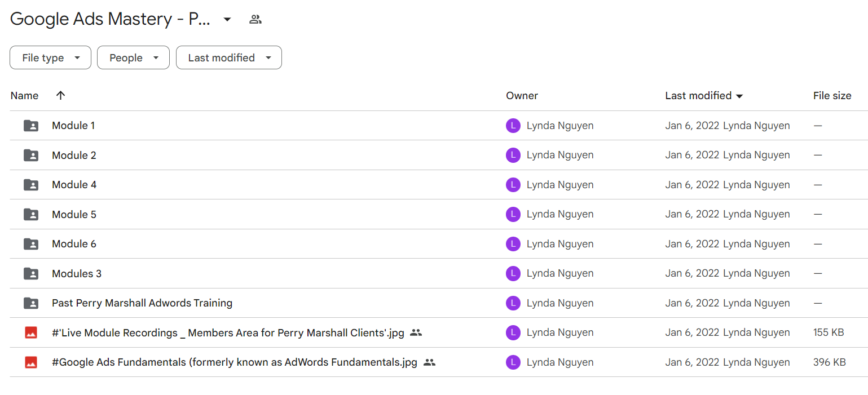Viewport: 868px width, 395px height.
Task: Open Past Perry Marshall Adwords Training folder name
Action: 142,303
